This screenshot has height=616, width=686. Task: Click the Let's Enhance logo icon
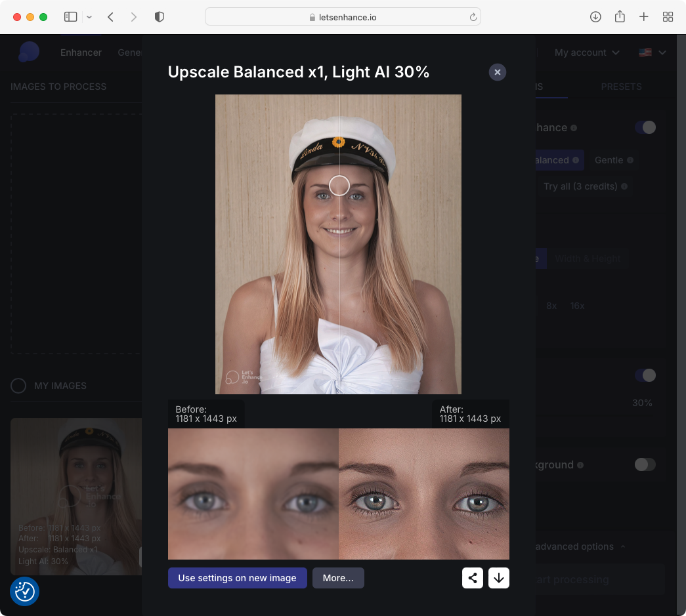(x=29, y=52)
